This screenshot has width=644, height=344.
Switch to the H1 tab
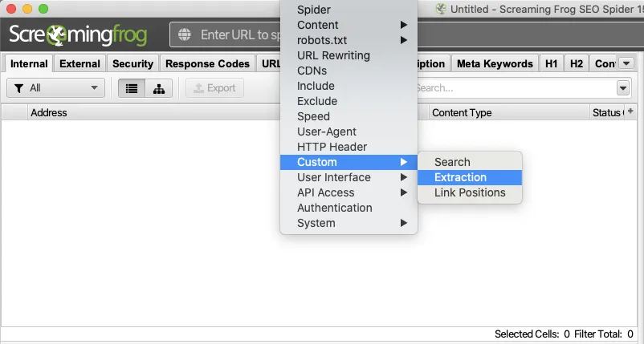551,64
